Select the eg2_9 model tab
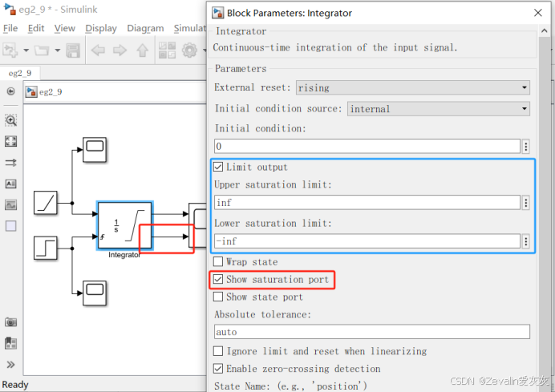 tap(20, 73)
